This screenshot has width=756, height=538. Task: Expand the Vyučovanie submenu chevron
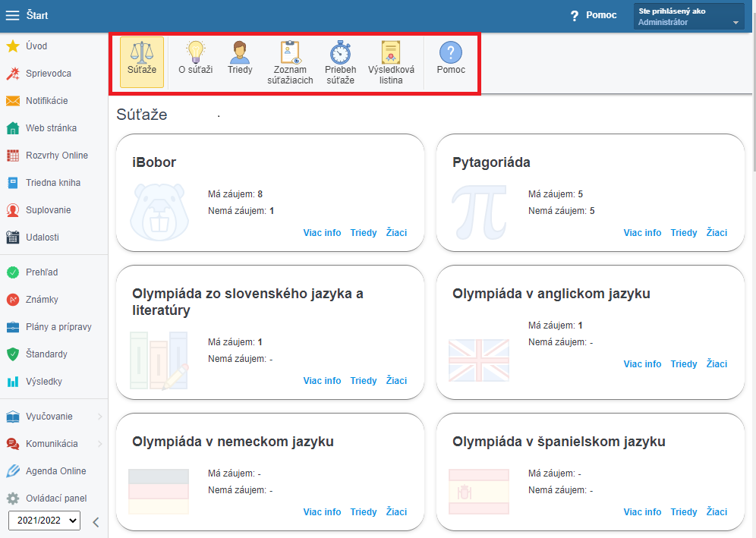pos(99,417)
